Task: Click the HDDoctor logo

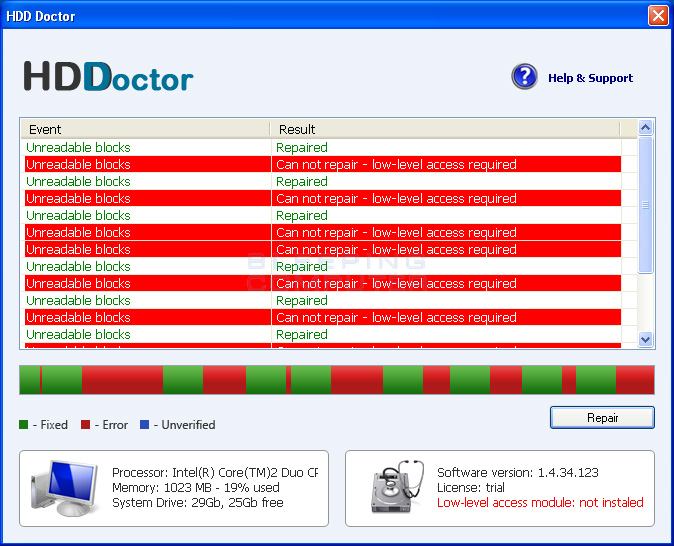Action: [108, 77]
